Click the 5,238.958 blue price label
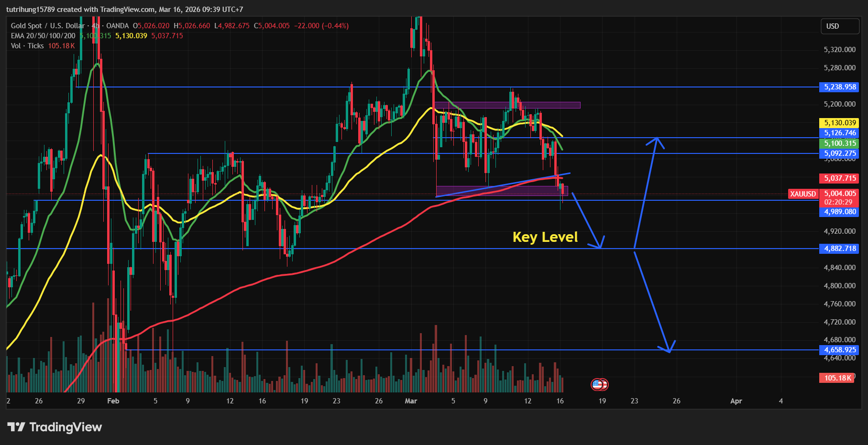 coord(840,87)
